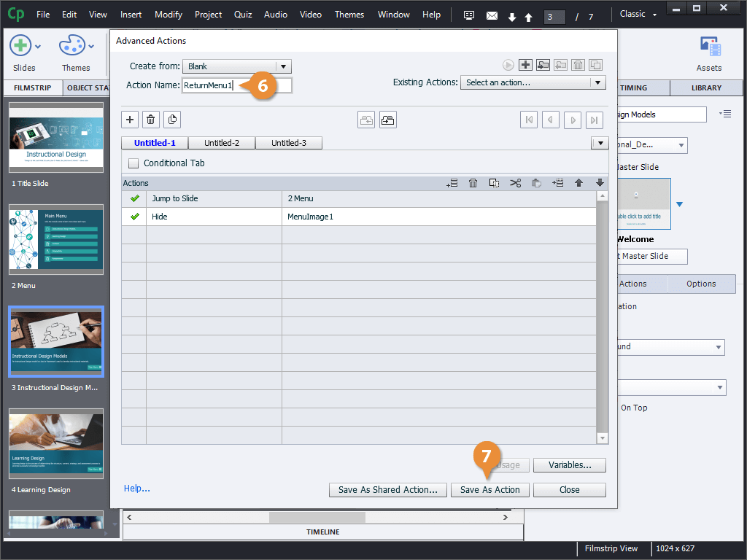Move the selected action up with the arrow
Viewport: 747px width, 560px height.
pyautogui.click(x=579, y=183)
